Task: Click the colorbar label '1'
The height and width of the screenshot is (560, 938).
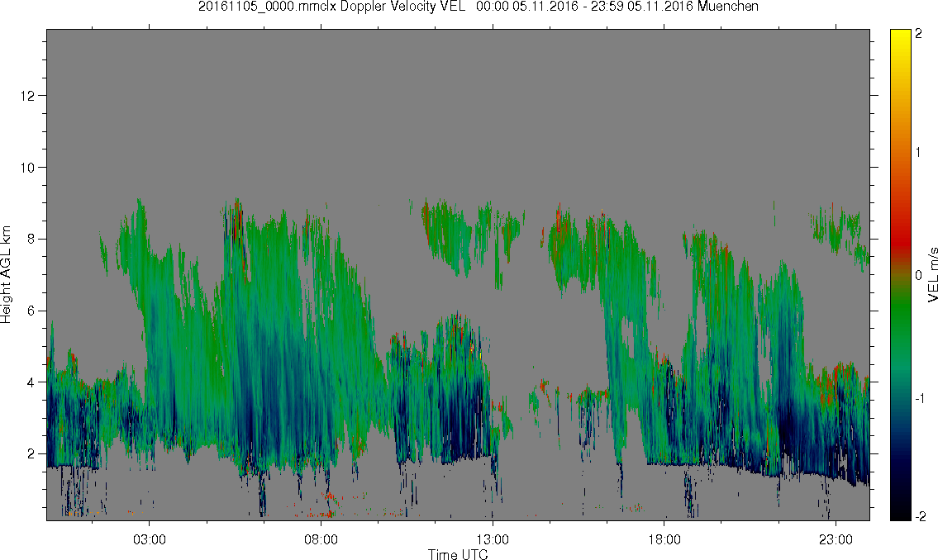Action: click(x=918, y=153)
